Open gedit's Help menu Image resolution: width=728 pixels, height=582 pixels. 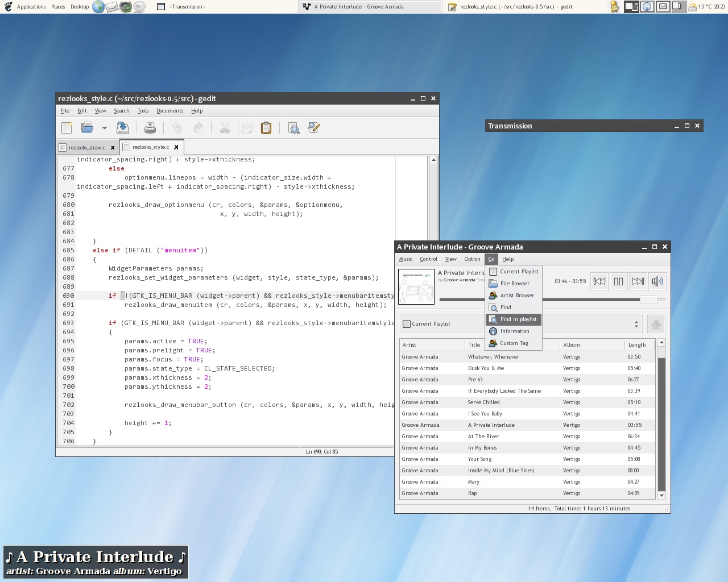197,111
